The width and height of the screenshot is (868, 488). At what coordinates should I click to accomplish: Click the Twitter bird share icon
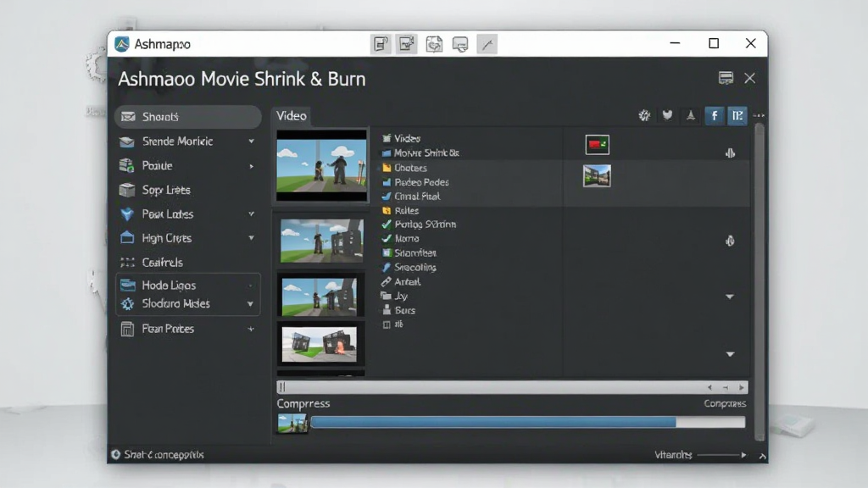tap(668, 115)
